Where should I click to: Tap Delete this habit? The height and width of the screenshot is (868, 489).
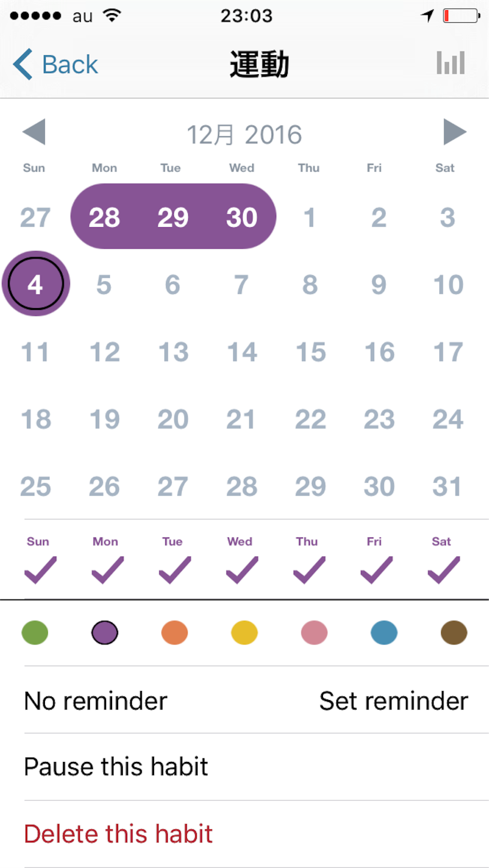coord(119,834)
